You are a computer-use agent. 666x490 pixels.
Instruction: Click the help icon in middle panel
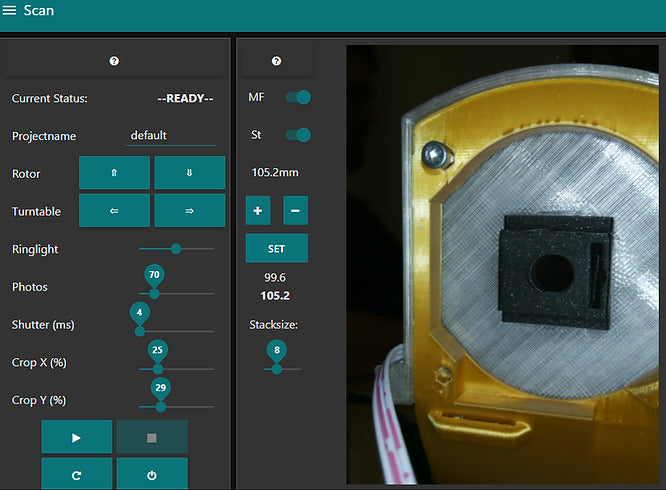coord(276,61)
